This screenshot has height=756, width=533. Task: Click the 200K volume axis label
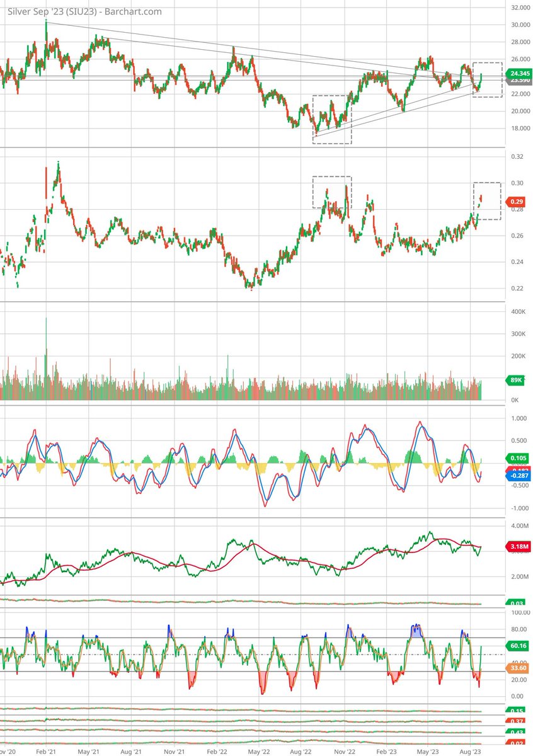[x=518, y=357]
